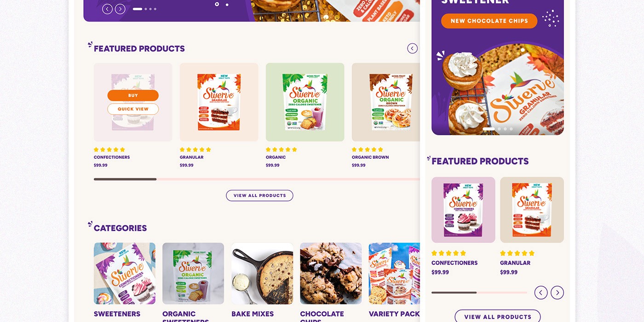Click the orange BUY button
This screenshot has width=644, height=322.
[133, 95]
